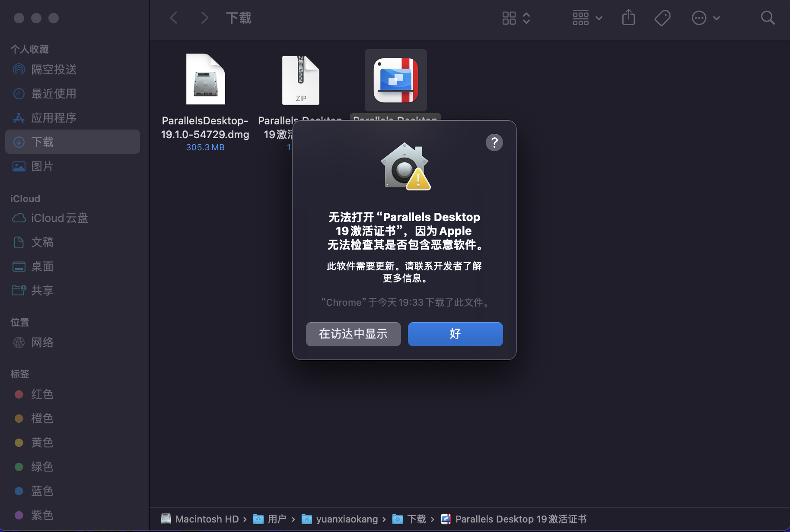Viewport: 790px width, 532px height.
Task: Close the Finder window
Action: 19,18
